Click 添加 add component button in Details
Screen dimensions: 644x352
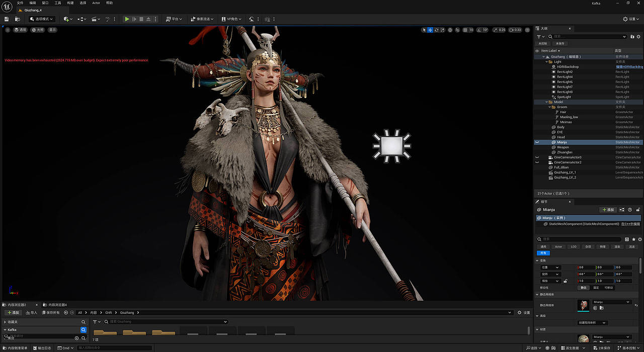608,210
